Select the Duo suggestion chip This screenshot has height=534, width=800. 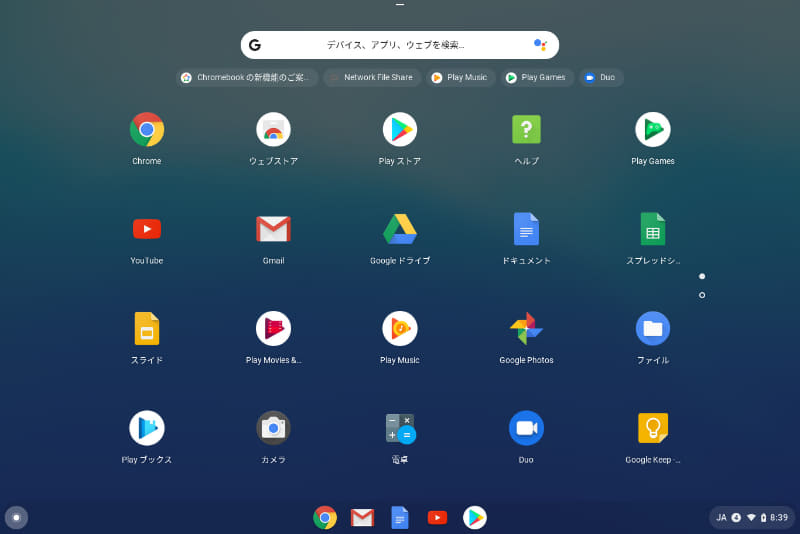click(x=601, y=78)
